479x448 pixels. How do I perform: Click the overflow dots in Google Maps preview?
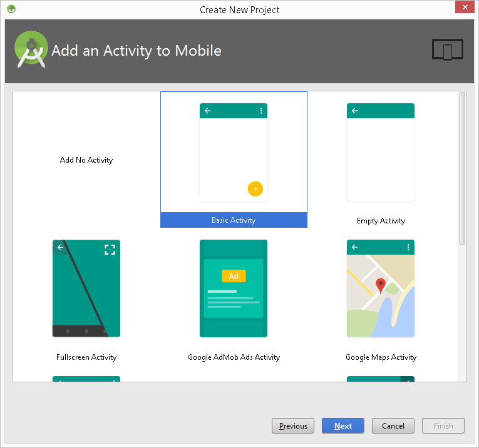pos(408,247)
